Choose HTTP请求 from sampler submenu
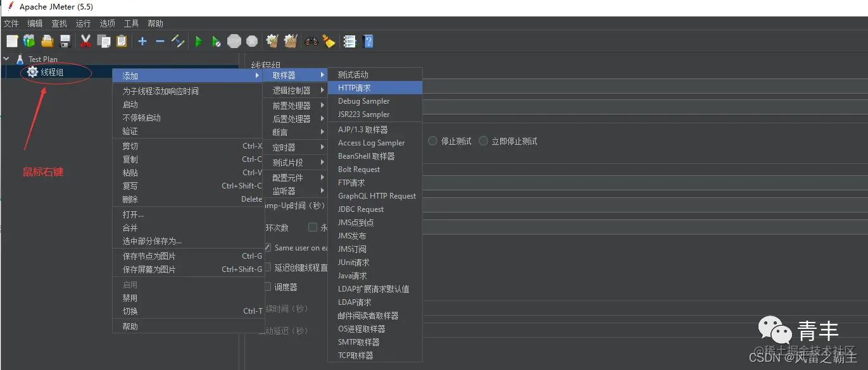The width and height of the screenshot is (868, 370). coord(375,88)
